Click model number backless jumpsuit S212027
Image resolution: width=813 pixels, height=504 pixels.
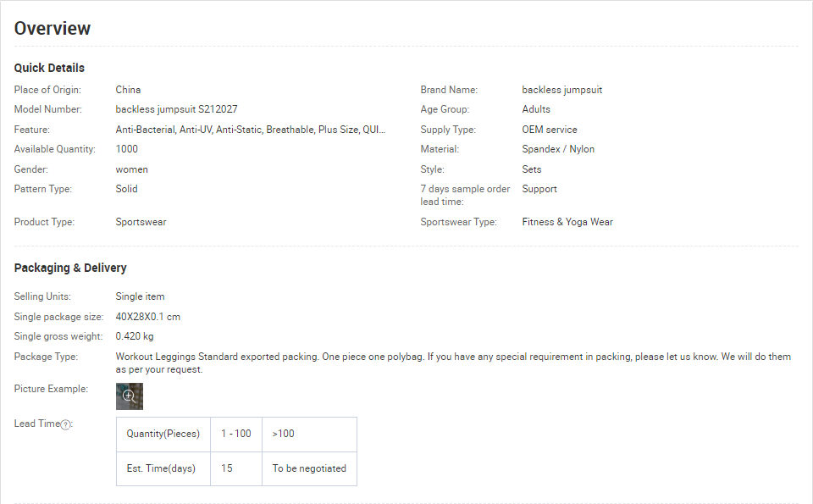tap(177, 109)
